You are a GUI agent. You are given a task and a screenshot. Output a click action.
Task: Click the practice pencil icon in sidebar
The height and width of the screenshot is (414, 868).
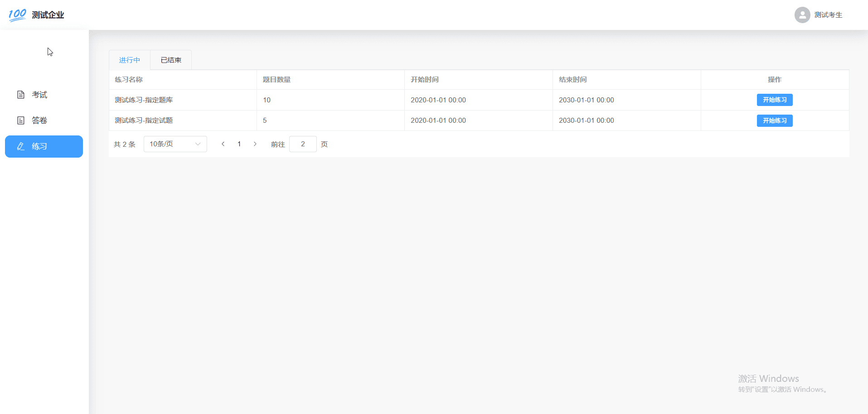click(21, 146)
